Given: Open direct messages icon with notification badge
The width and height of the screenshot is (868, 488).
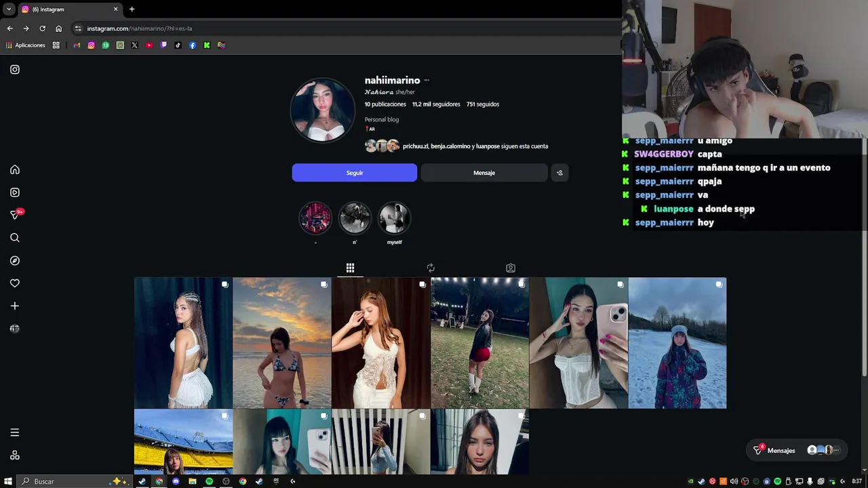Looking at the screenshot, I should (x=16, y=214).
